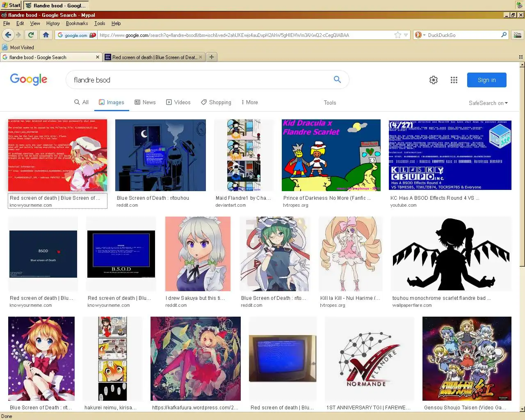Open the Blue Screen of Death r/touhou thumbnail
Viewport: 525px width, 420px height.
tap(160, 155)
